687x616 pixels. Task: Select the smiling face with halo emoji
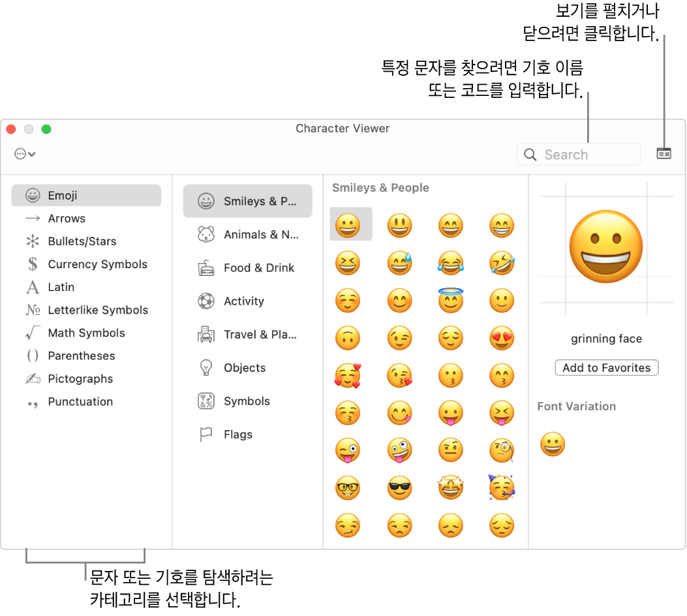click(x=451, y=301)
